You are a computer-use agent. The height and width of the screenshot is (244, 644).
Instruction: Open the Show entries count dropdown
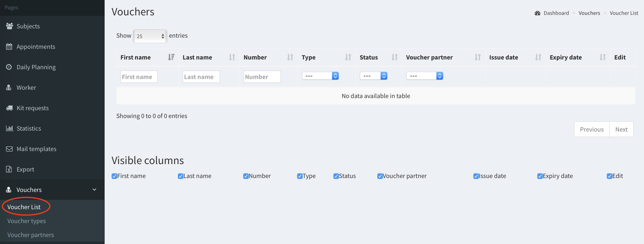click(x=150, y=36)
